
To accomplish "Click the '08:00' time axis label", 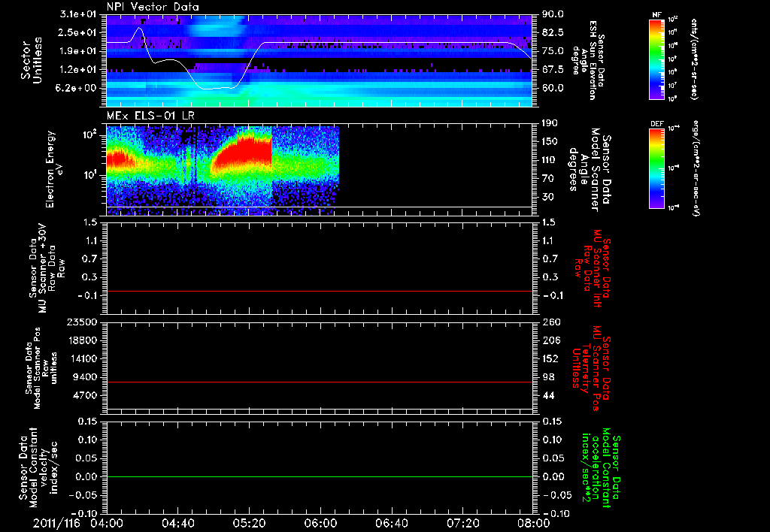I will [534, 523].
